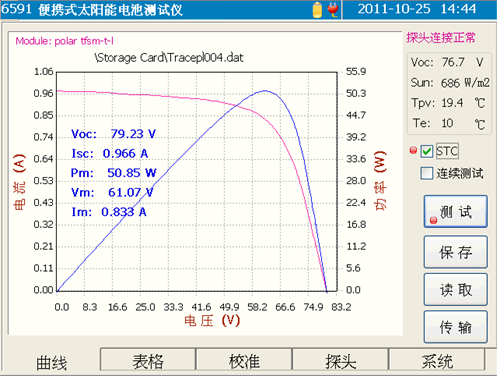Open the 校准 tab
Image resolution: width=500 pixels, height=376 pixels.
point(244,361)
